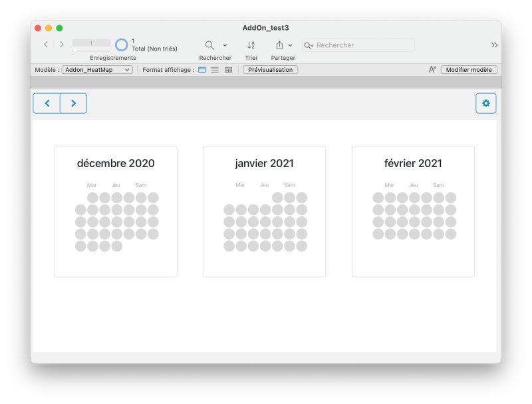The image size is (532, 404).
Task: Click first day circle of décembre 2020
Action: click(x=92, y=198)
